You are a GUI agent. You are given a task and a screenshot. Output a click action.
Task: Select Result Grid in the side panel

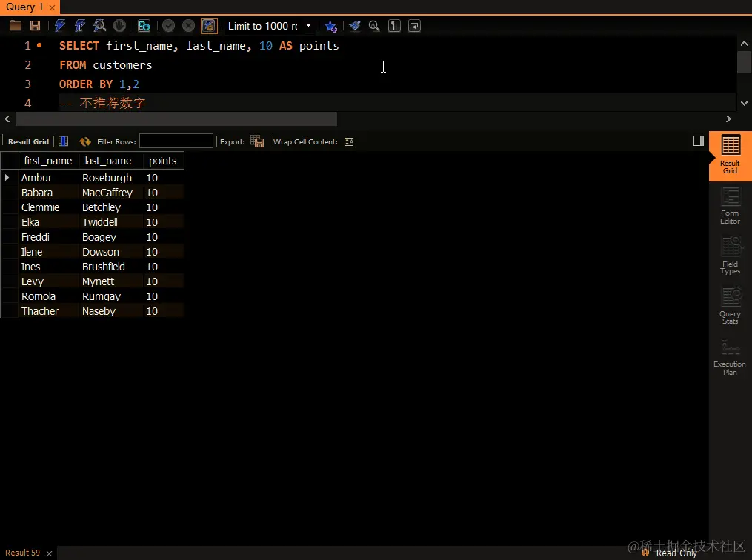pos(730,156)
